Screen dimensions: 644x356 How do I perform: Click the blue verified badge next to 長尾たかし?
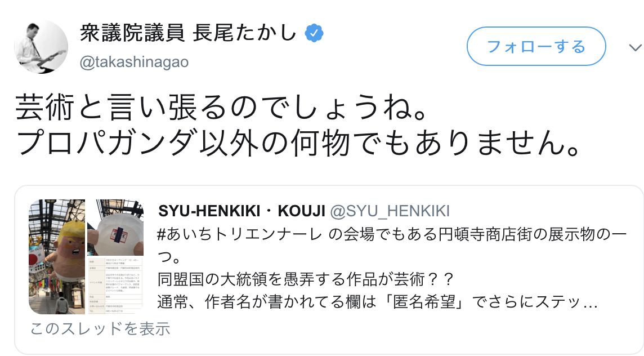tap(314, 33)
